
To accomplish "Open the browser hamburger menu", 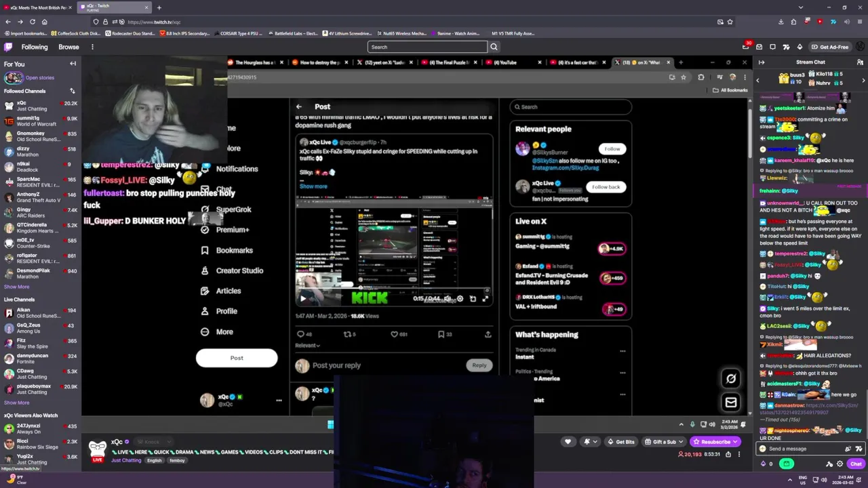I will pyautogui.click(x=859, y=22).
